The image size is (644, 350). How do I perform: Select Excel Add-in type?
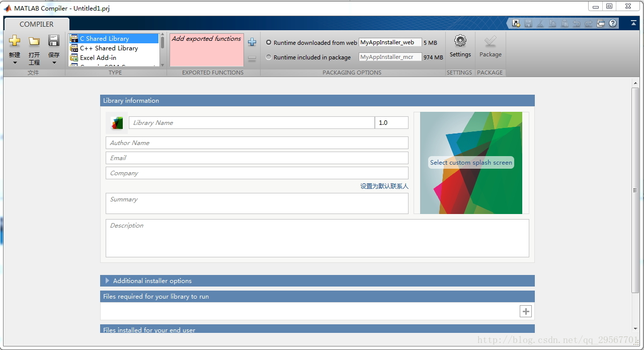click(114, 58)
